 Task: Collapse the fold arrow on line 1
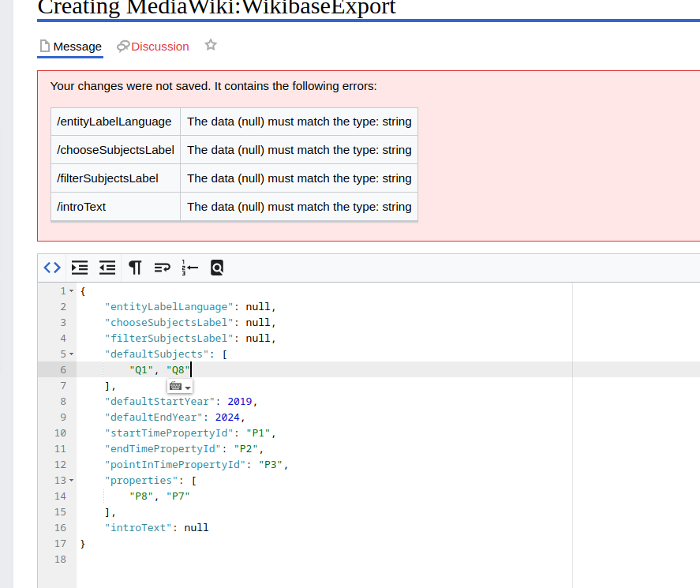pos(72,291)
